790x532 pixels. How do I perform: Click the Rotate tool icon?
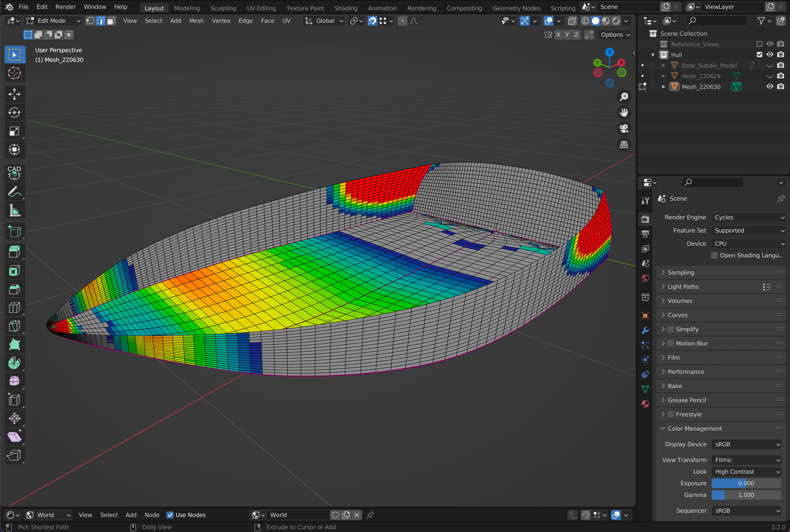click(x=14, y=113)
